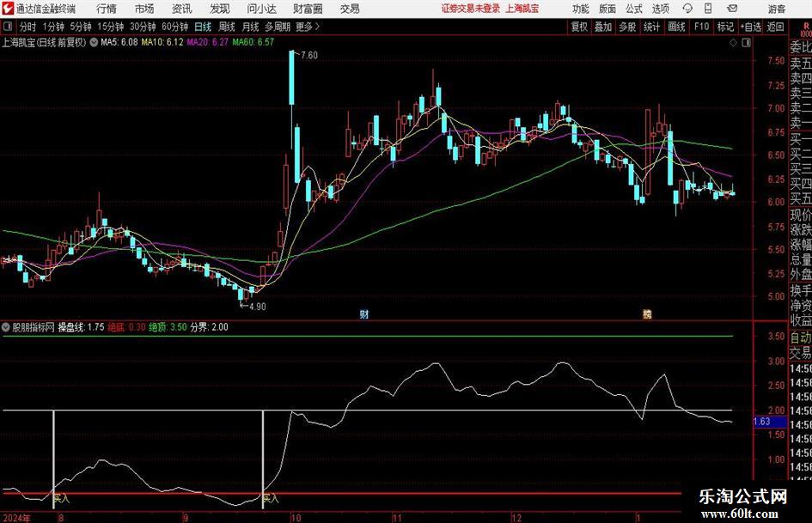Click the first 买入 signal in August
Viewport: 812px width, 523px height.
pos(62,499)
